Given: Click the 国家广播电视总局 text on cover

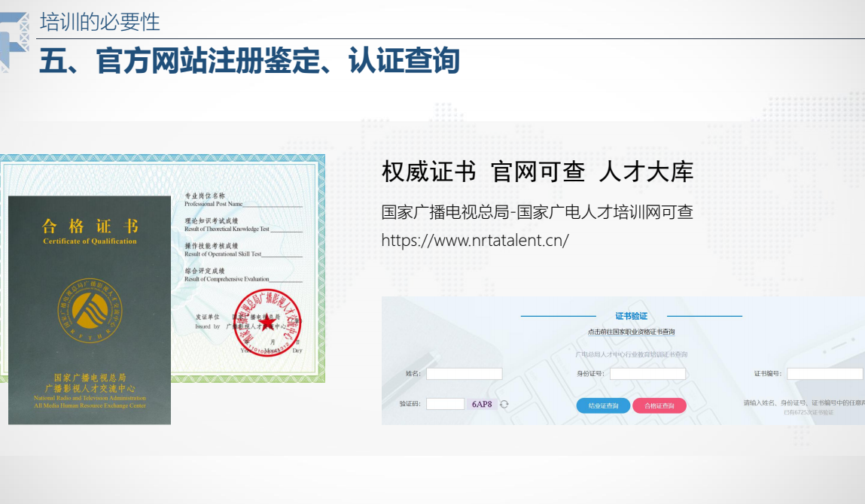Looking at the screenshot, I should tap(90, 378).
